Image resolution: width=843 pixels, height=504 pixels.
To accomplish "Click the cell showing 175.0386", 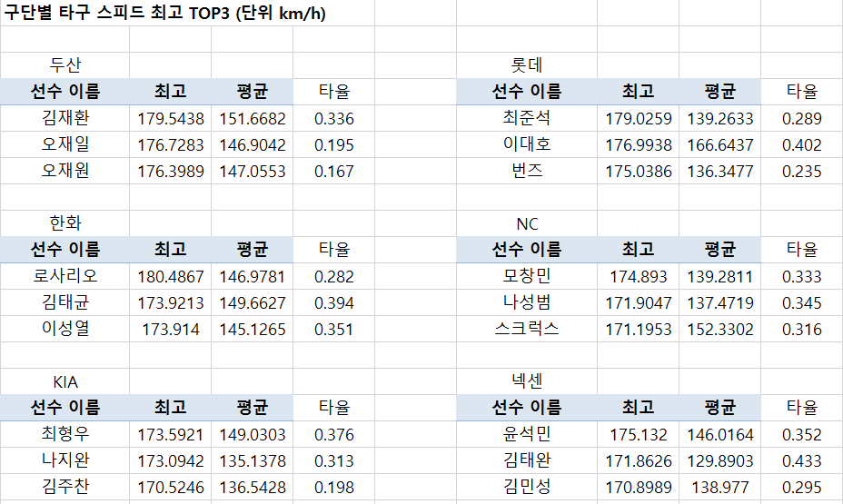I will coord(639,171).
